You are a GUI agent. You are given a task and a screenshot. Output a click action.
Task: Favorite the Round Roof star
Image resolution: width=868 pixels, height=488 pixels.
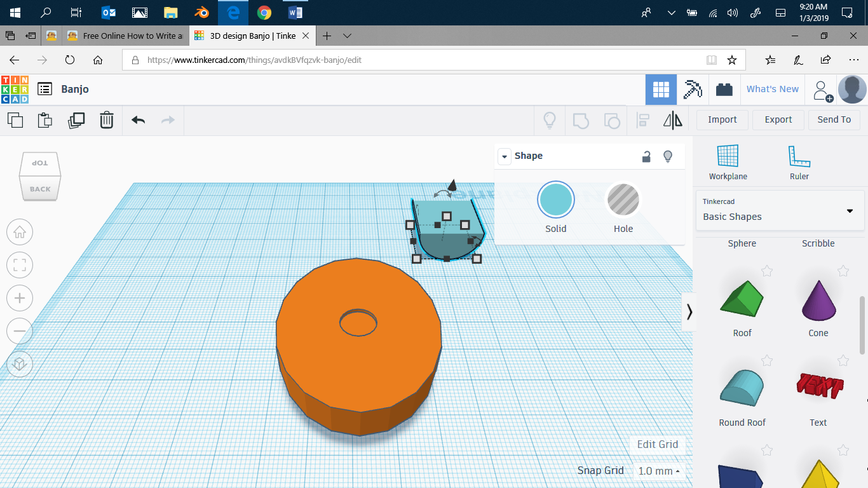point(767,361)
